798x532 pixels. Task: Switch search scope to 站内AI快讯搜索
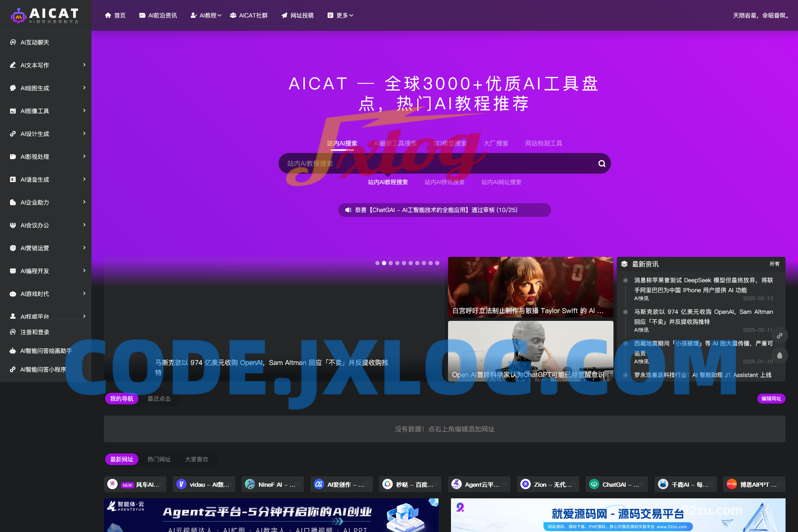click(x=444, y=182)
